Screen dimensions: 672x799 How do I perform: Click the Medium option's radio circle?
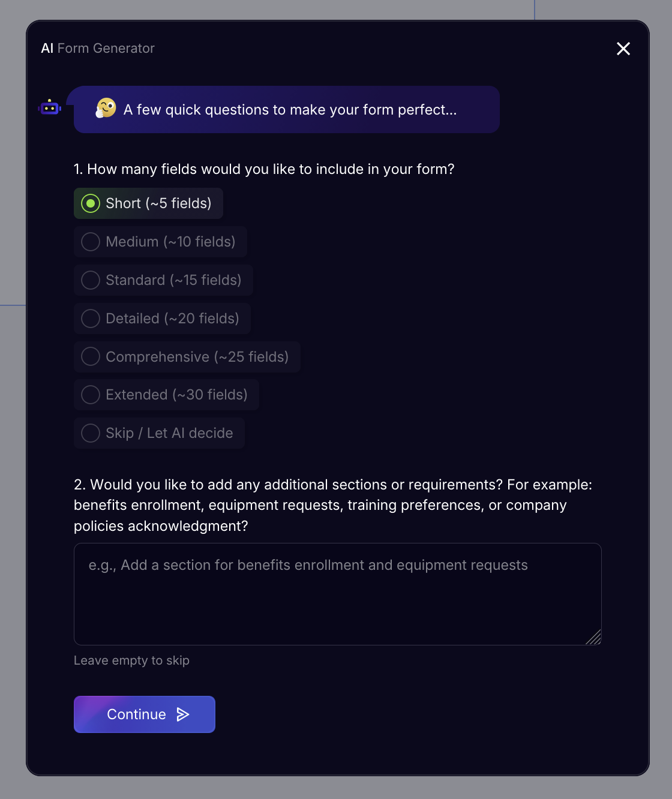[x=91, y=242]
